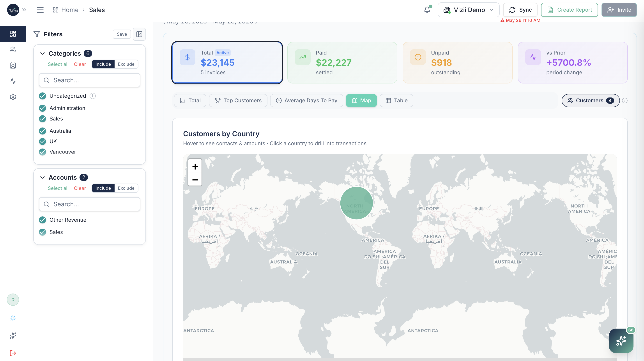Open the hamburger menu

40,10
